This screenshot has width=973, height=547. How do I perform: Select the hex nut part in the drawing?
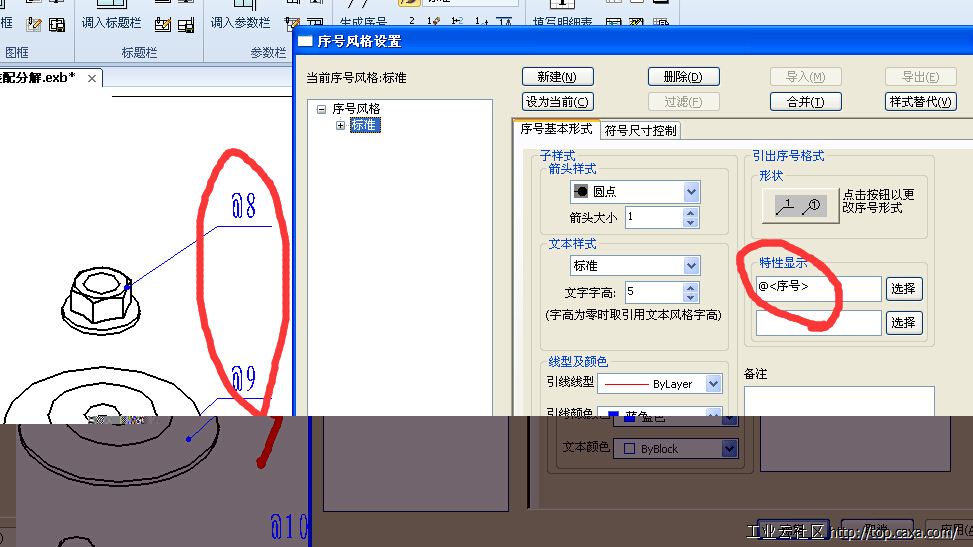point(101,301)
